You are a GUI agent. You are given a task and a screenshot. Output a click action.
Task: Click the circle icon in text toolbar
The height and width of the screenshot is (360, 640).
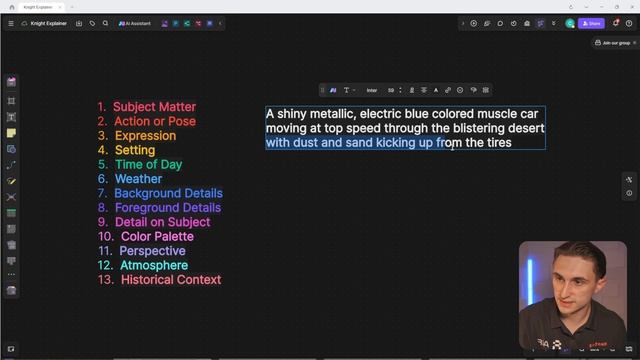tap(460, 90)
